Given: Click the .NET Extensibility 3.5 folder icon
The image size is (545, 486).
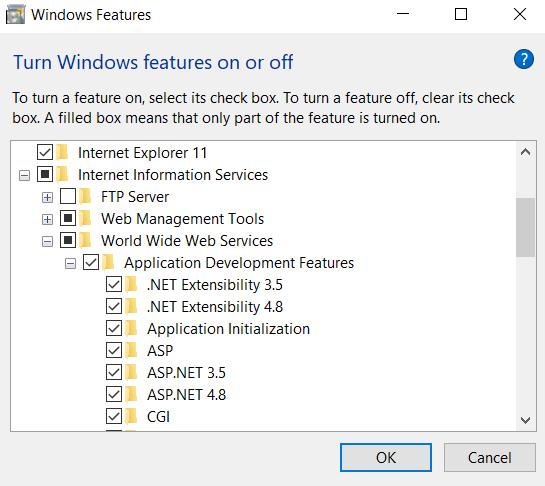Looking at the screenshot, I should [x=132, y=284].
